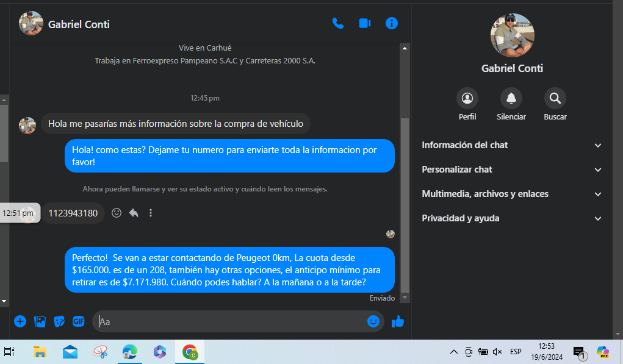This screenshot has height=364, width=623.
Task: Start a video call in chat header
Action: [365, 23]
